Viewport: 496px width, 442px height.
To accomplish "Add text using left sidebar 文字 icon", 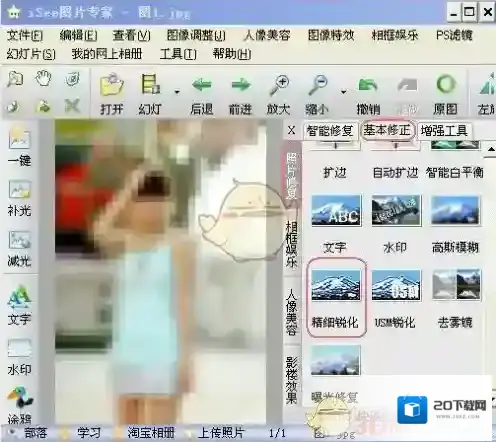I will tap(19, 297).
